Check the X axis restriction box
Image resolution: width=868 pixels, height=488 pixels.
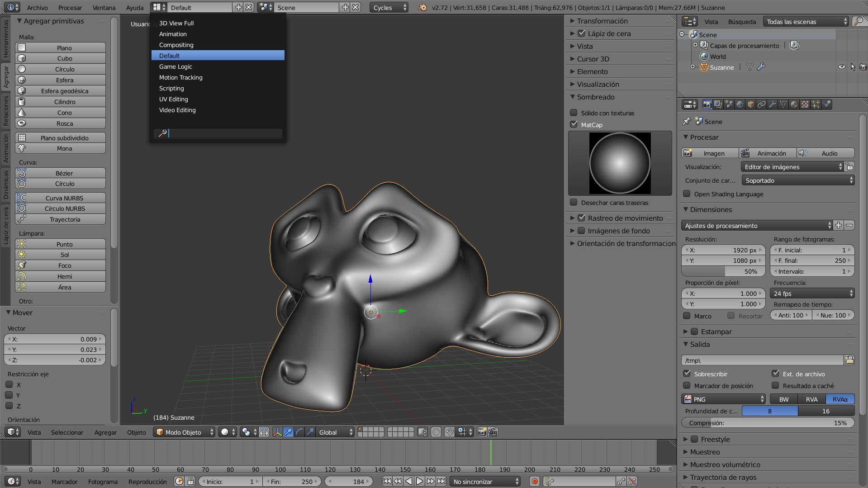9,384
